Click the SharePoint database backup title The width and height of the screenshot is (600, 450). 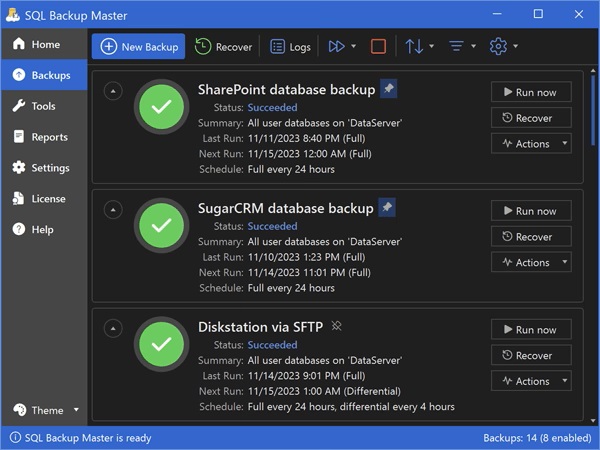pos(286,90)
